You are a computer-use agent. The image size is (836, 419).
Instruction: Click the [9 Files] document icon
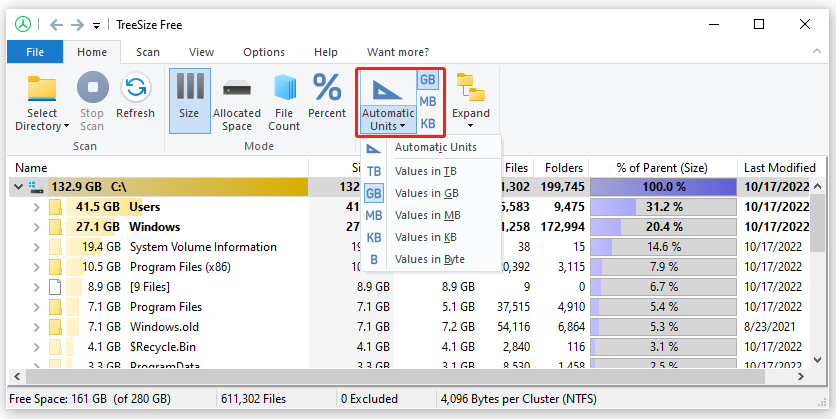pos(55,287)
